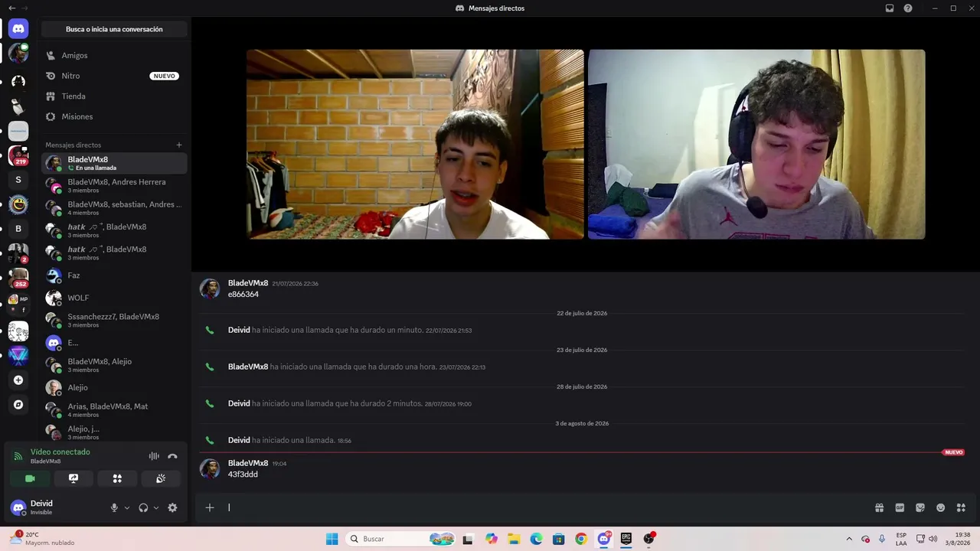Viewport: 980px width, 551px height.
Task: Click Busca o inicia una conversación
Action: tap(114, 29)
